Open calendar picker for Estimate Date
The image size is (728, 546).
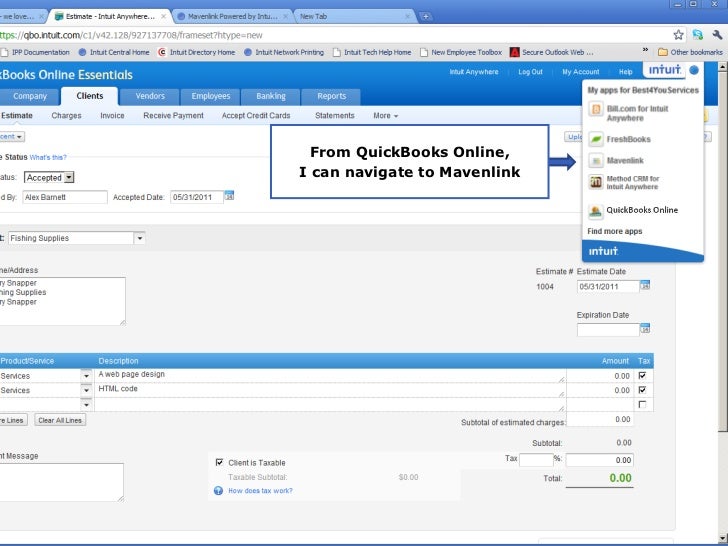pos(645,285)
